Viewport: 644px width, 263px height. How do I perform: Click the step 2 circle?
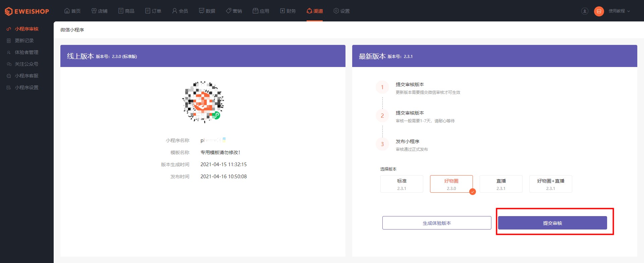(382, 116)
